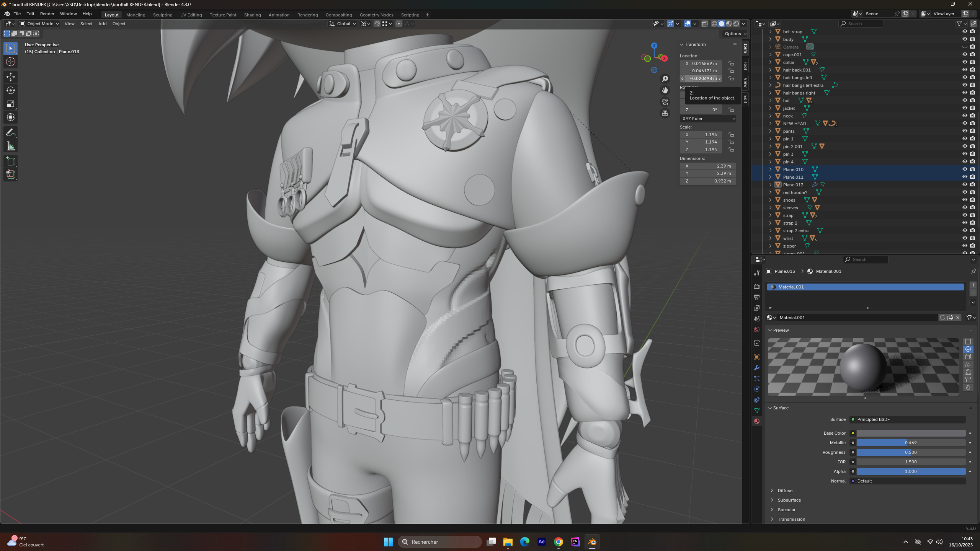
Task: Select the Move tool in the toolbar
Action: click(10, 77)
